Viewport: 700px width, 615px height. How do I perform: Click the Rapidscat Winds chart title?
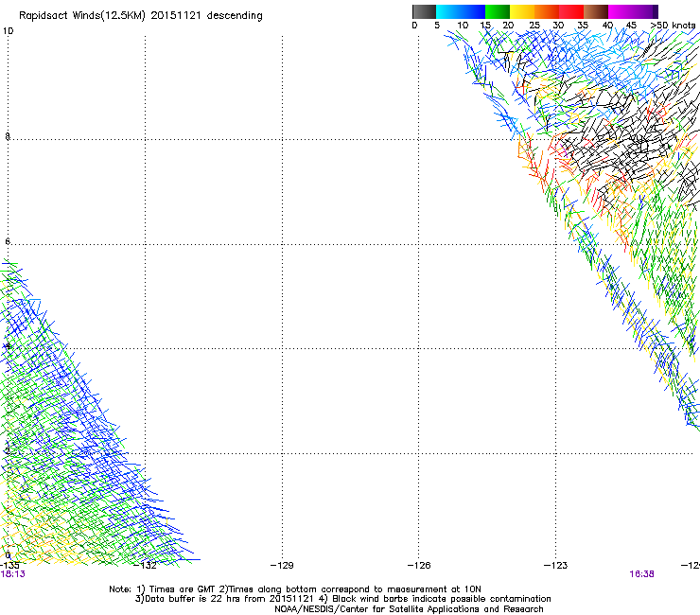[141, 16]
